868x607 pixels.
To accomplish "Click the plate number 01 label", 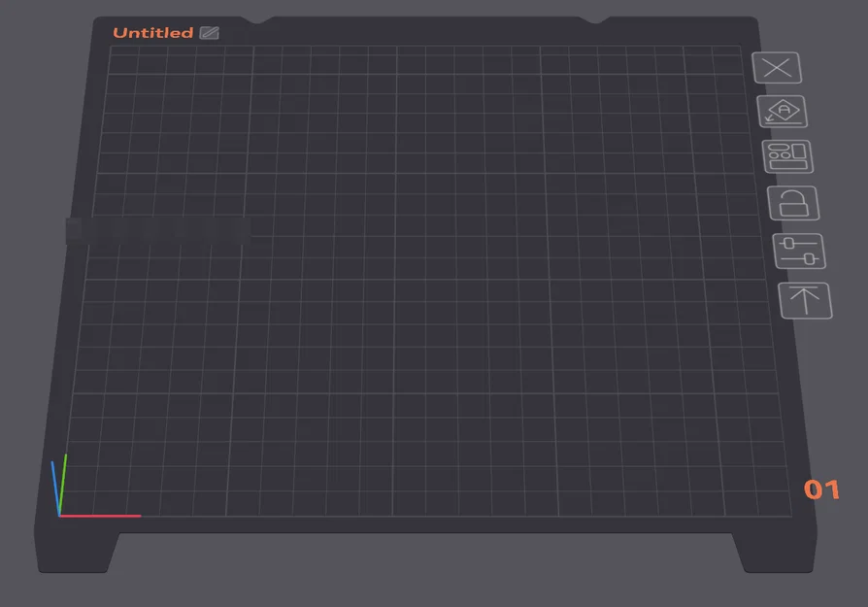I will 821,489.
